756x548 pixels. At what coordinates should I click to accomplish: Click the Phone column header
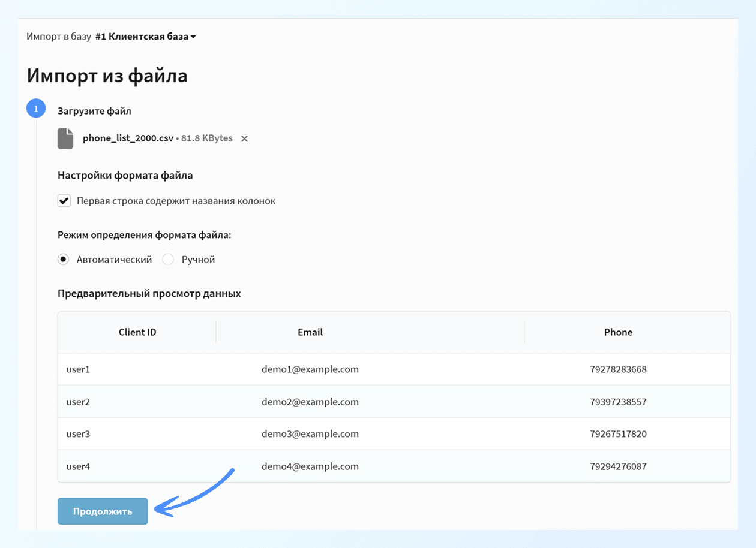click(x=618, y=332)
